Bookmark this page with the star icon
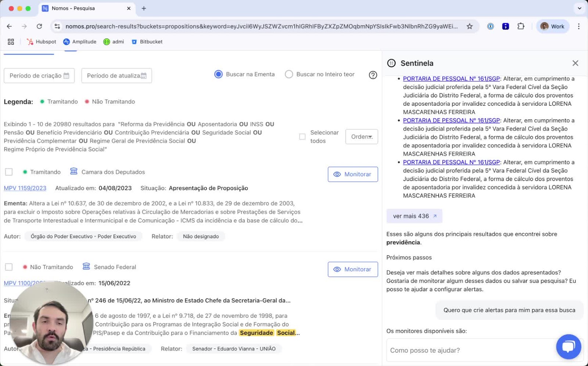Viewport: 588px width, 366px height. 470,26
